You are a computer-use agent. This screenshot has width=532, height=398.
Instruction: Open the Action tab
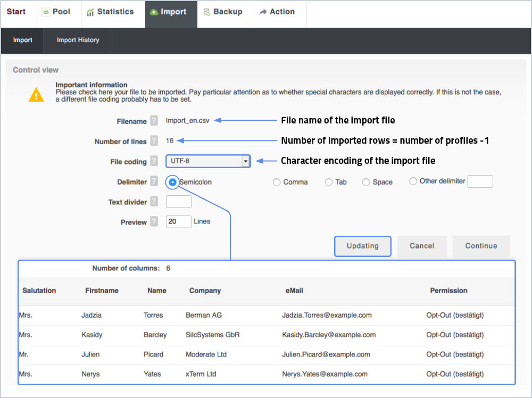[x=277, y=12]
